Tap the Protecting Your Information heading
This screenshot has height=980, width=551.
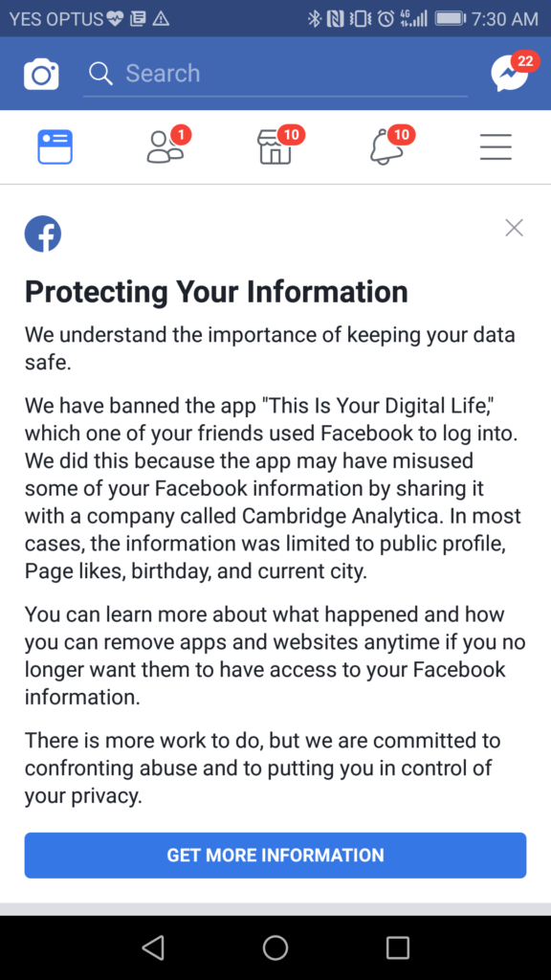pos(216,291)
